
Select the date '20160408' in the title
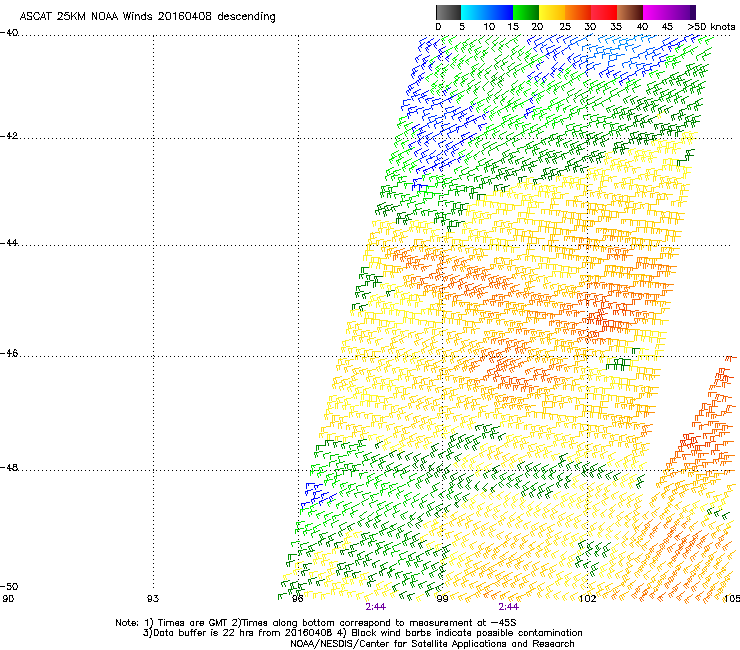(x=185, y=16)
